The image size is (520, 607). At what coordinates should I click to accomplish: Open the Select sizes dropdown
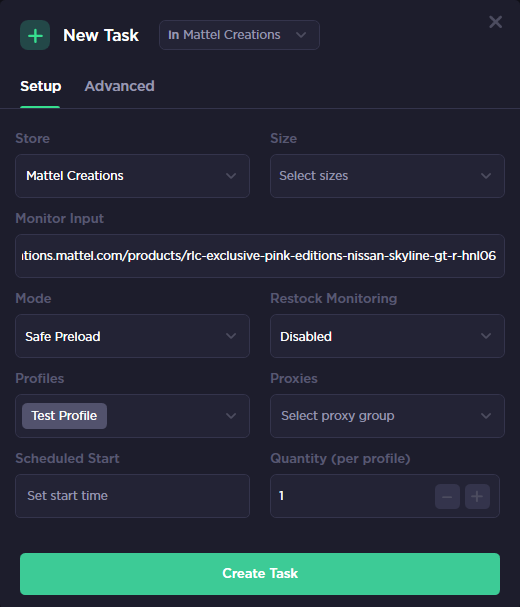point(387,176)
